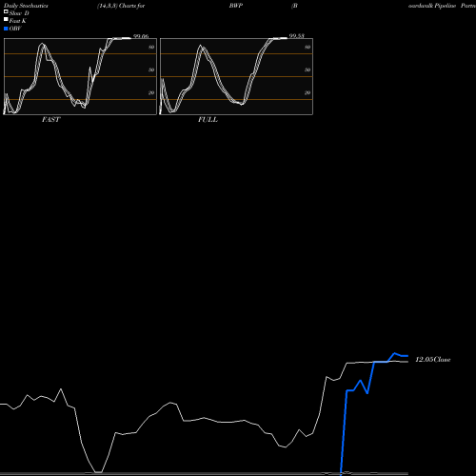Screen dimensions: 476x476
Task: Click the 'oardwalk Pipeline' company name text
Action: [432, 6]
